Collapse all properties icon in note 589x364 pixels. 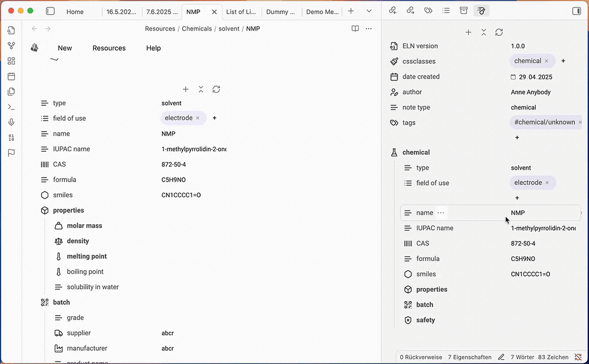point(201,89)
